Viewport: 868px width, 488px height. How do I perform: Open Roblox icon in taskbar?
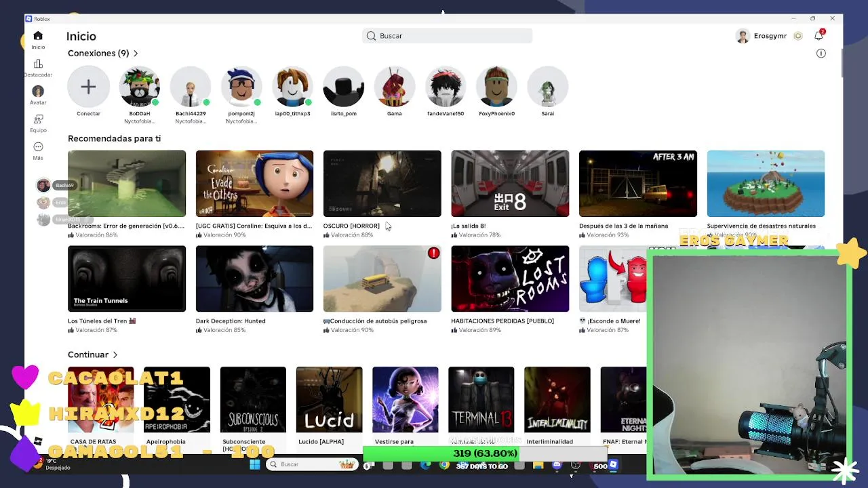pos(613,465)
